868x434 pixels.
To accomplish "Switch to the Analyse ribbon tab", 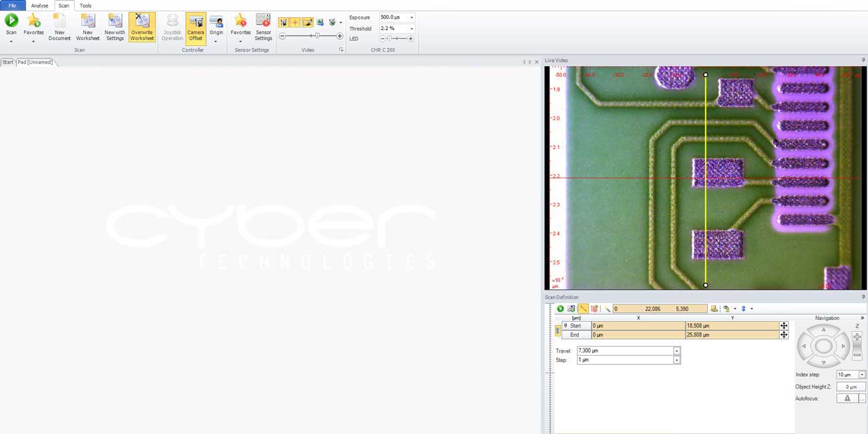I will pos(40,5).
